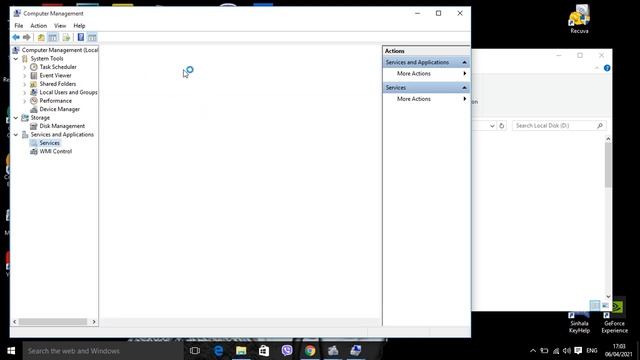
Task: Expand the Shared Folders node
Action: (24, 84)
